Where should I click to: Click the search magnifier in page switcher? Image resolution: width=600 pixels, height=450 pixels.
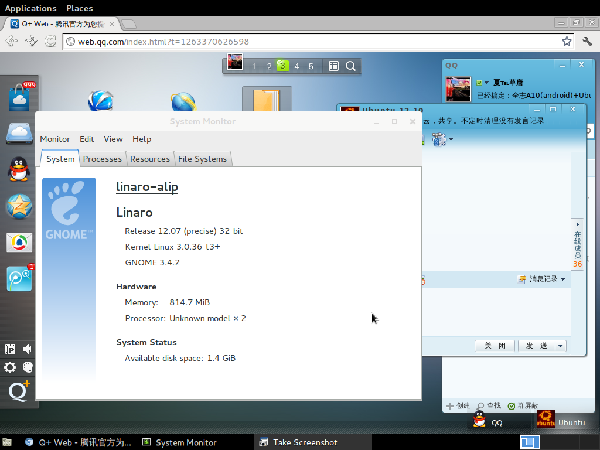[351, 66]
